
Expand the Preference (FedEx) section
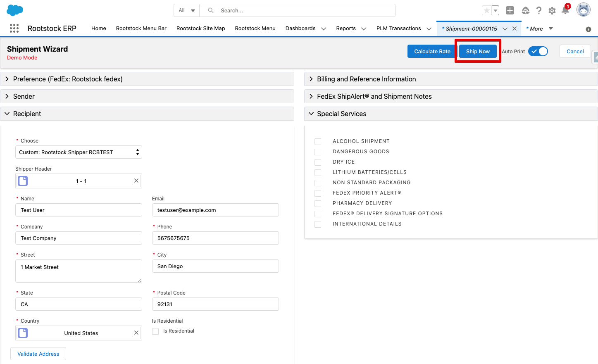(x=147, y=79)
